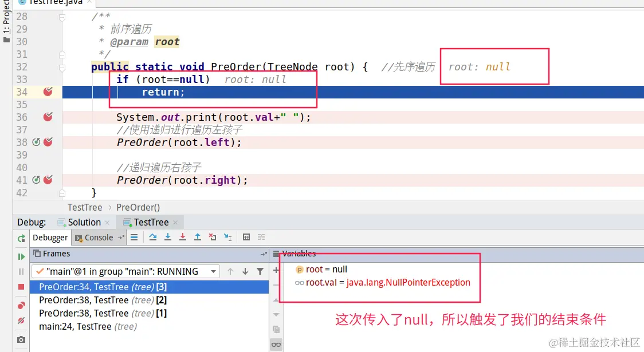Open the frames filter funnel

point(260,271)
